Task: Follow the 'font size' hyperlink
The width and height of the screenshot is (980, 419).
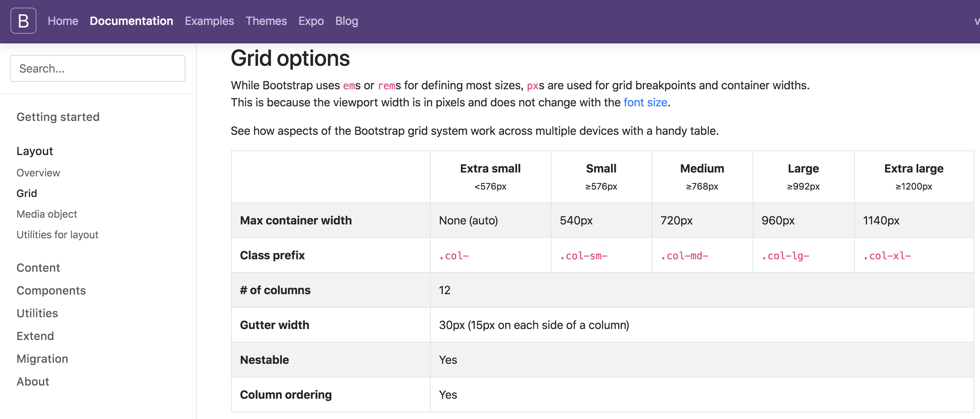Action: [645, 102]
